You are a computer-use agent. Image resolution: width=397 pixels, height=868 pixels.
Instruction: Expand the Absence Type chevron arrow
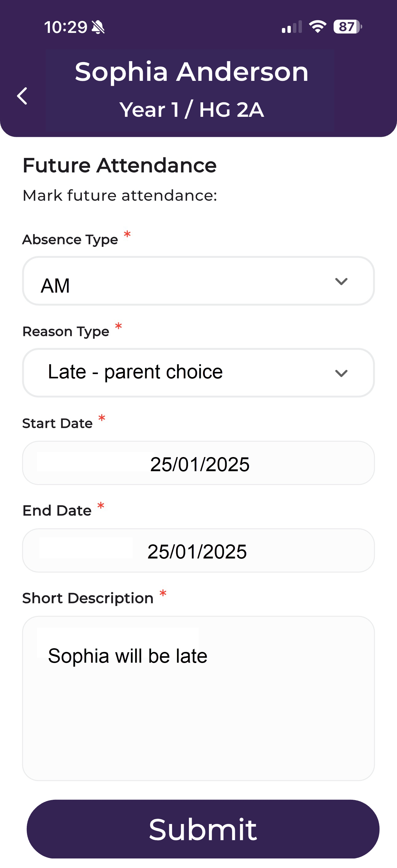341,281
